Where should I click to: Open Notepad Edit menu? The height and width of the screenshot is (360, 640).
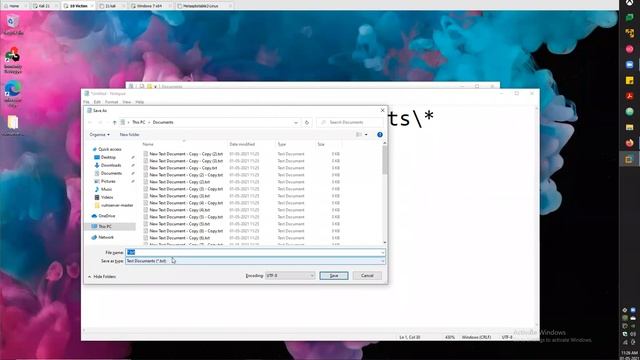[x=97, y=102]
